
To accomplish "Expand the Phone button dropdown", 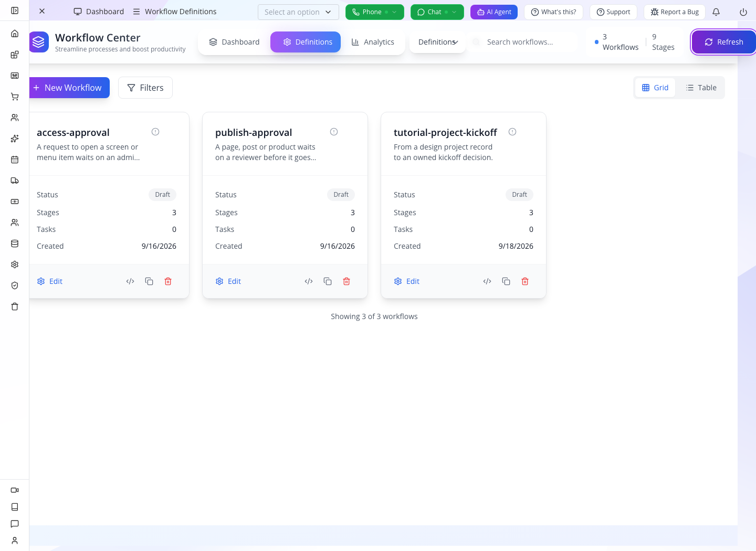I will 394,12.
